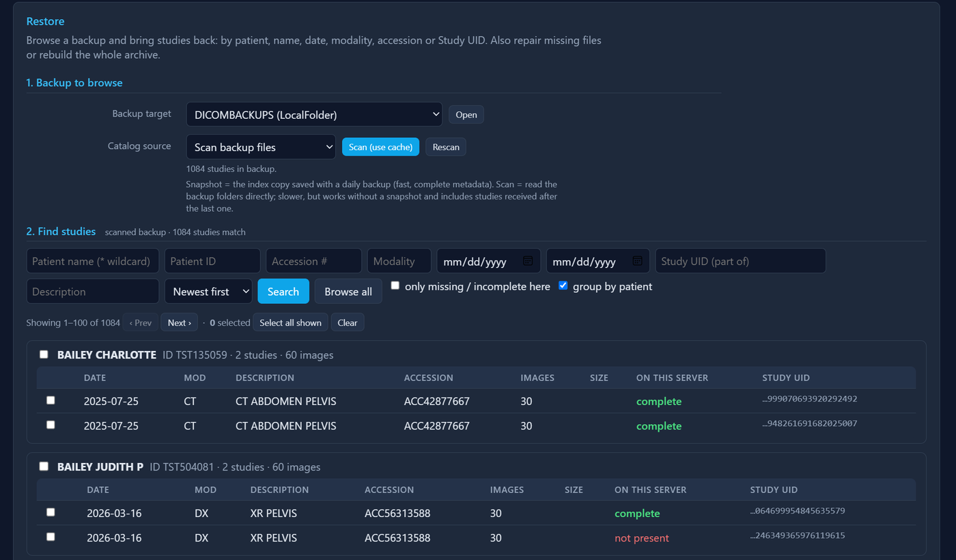The image size is (956, 560).
Task: Change the Newest first sort order dropdown
Action: click(x=208, y=292)
